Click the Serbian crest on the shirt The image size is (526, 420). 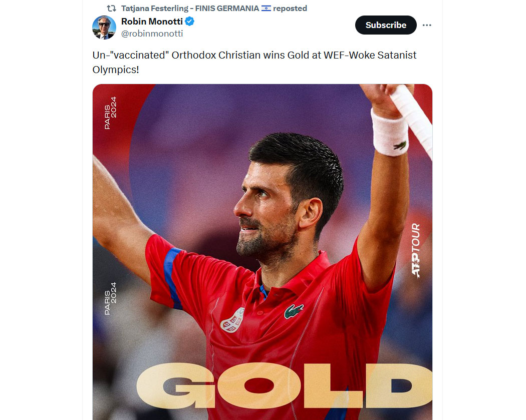point(232,320)
